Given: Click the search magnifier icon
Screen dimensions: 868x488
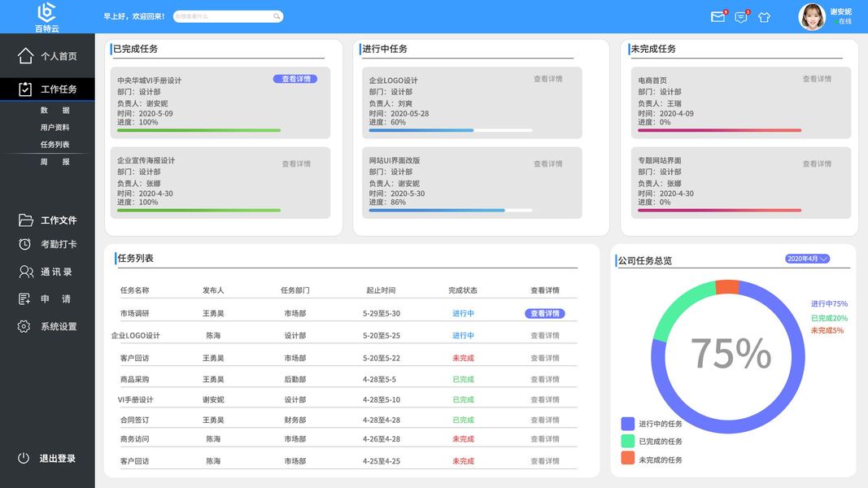Looking at the screenshot, I should click(277, 16).
